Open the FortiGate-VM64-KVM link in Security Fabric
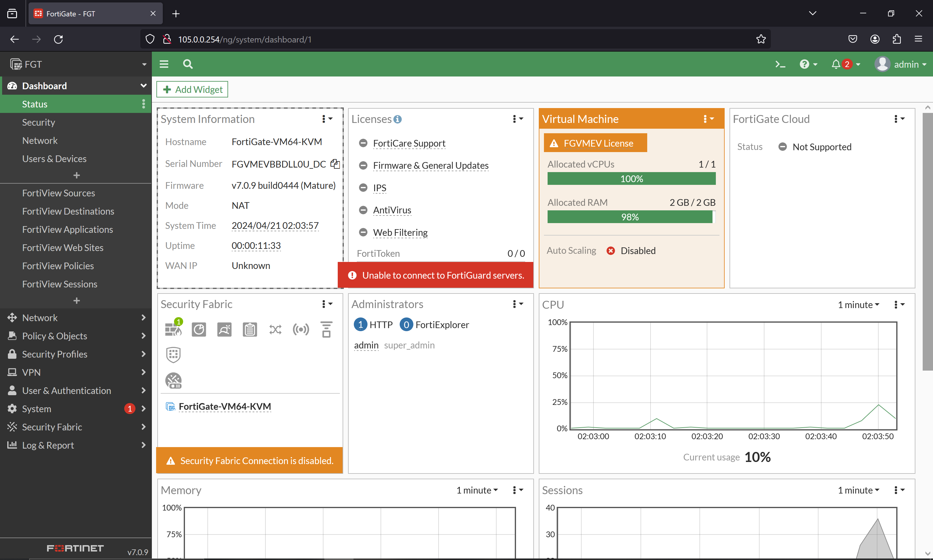 point(225,406)
